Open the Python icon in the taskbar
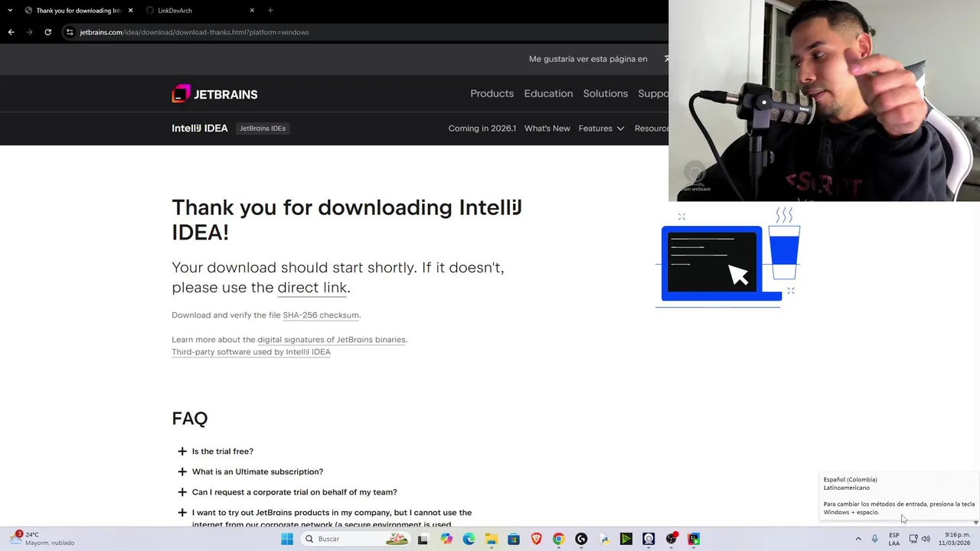Image resolution: width=980 pixels, height=551 pixels. (x=604, y=539)
